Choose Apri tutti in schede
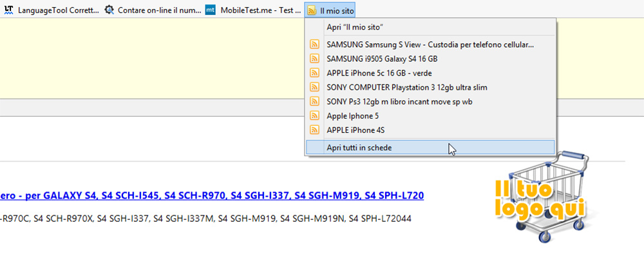The width and height of the screenshot is (644, 278). tap(430, 148)
